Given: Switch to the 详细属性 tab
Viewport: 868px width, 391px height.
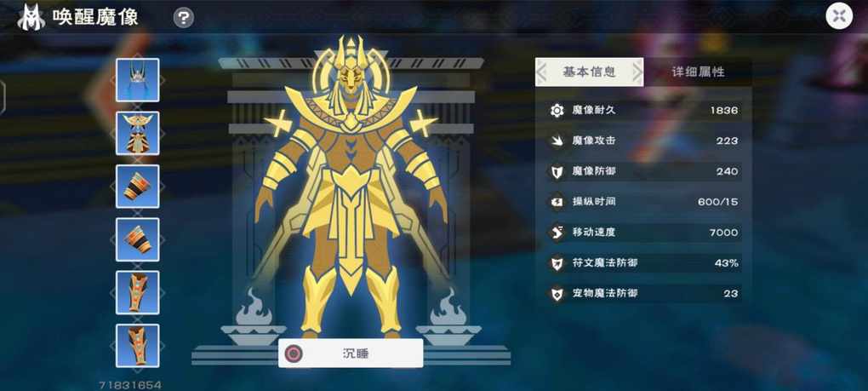Looking at the screenshot, I should point(698,72).
